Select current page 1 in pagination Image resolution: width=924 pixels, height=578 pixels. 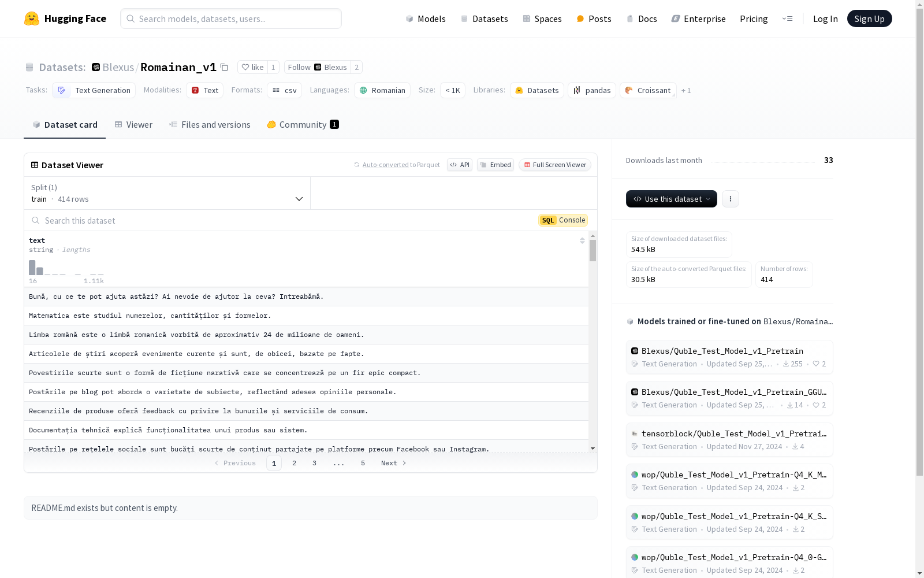[274, 463]
